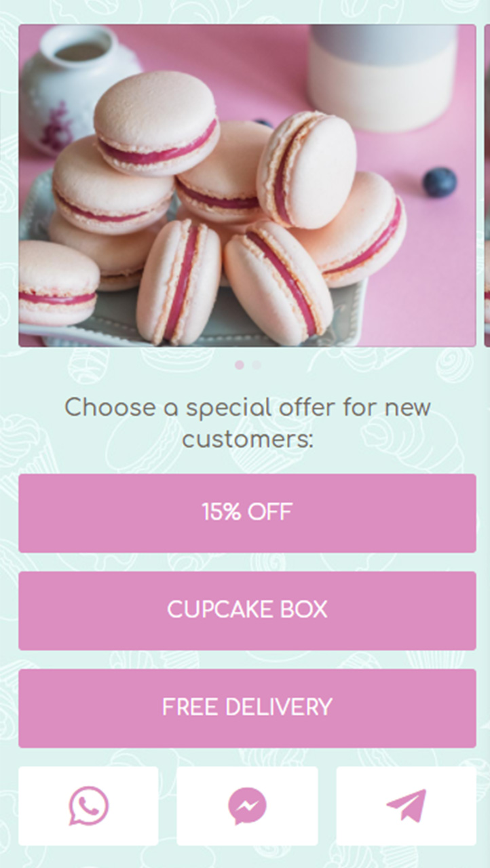Select the active first carousel dot
Screen dimensions: 490x868
pos(239,365)
